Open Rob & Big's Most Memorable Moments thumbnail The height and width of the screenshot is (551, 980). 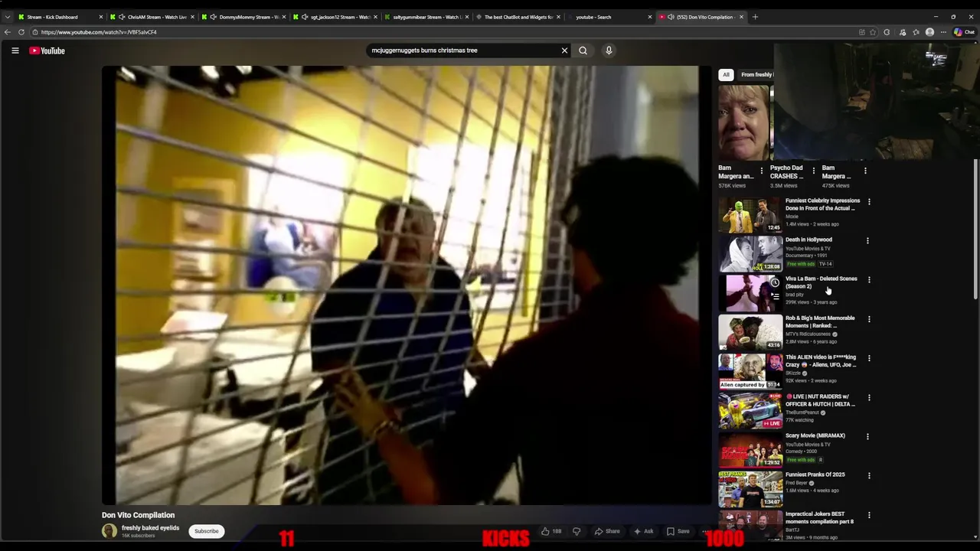click(750, 332)
